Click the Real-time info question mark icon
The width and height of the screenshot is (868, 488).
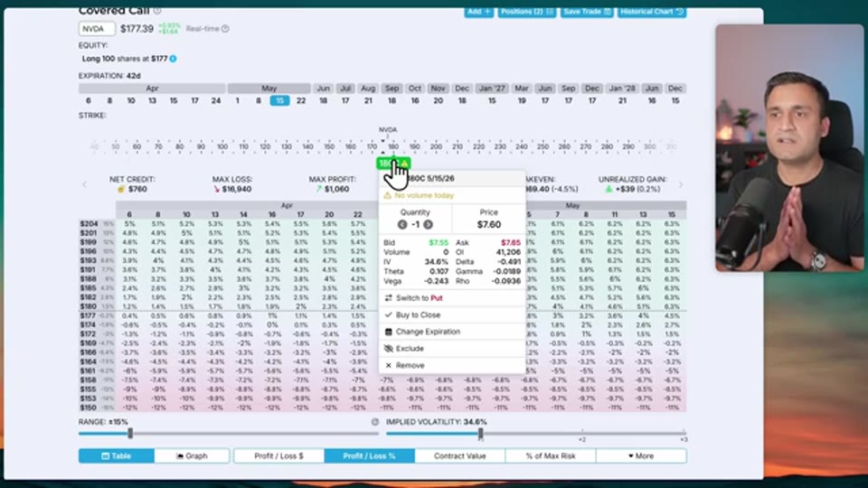pos(225,29)
